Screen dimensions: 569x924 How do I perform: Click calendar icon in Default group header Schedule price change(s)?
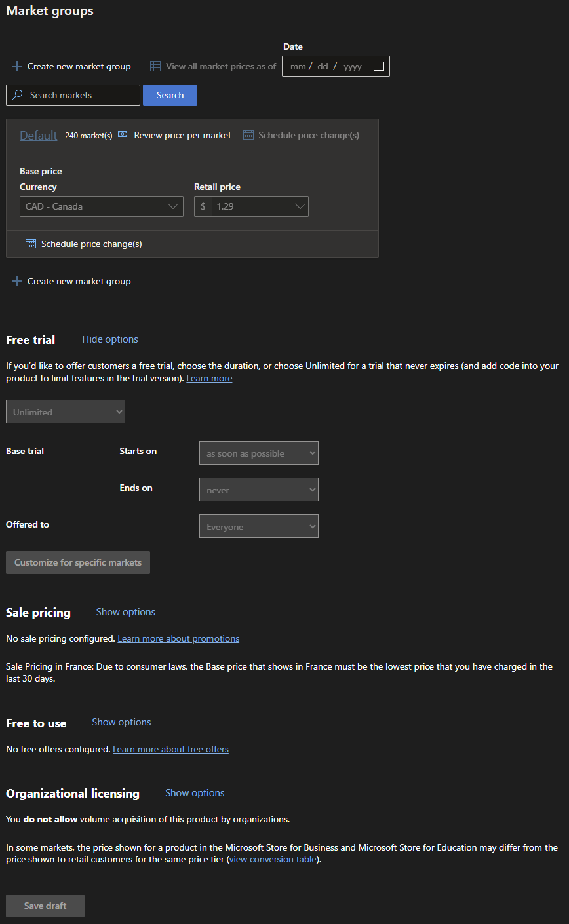pyautogui.click(x=248, y=135)
